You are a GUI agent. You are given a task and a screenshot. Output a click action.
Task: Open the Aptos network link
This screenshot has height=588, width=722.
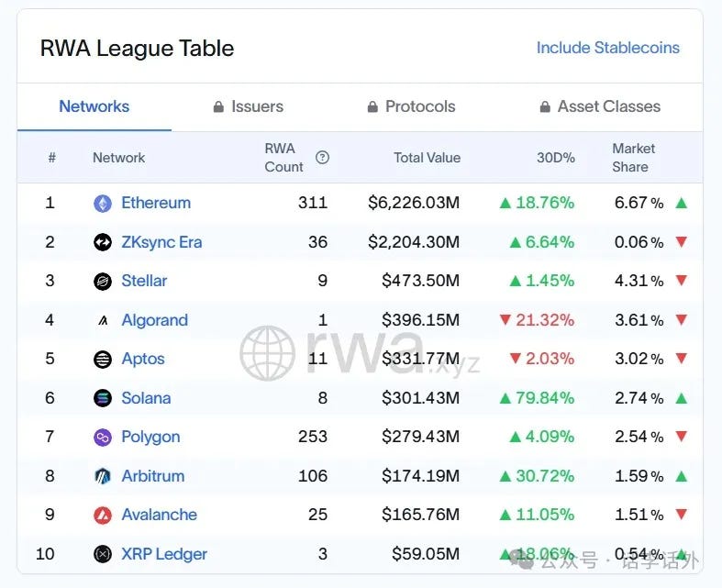[143, 360]
